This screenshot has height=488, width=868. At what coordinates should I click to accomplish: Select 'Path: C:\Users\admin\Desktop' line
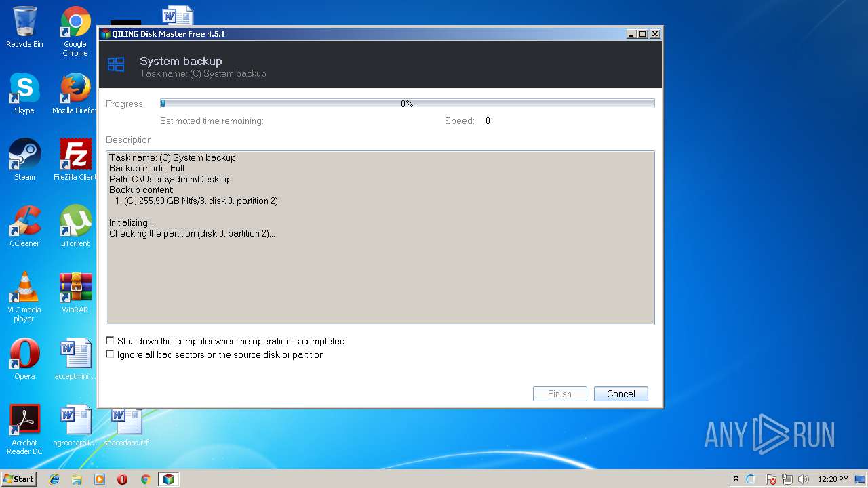pyautogui.click(x=170, y=180)
